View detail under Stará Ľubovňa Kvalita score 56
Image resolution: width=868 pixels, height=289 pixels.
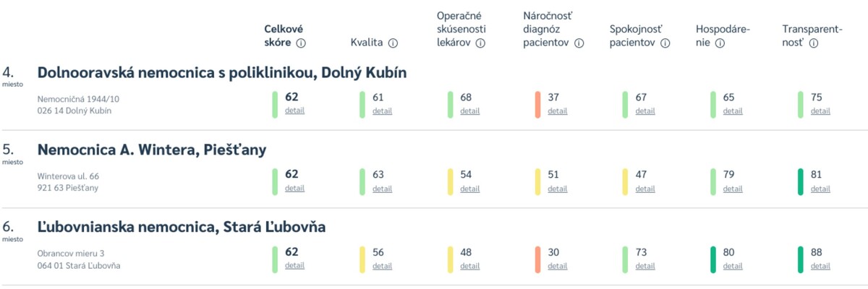382,266
